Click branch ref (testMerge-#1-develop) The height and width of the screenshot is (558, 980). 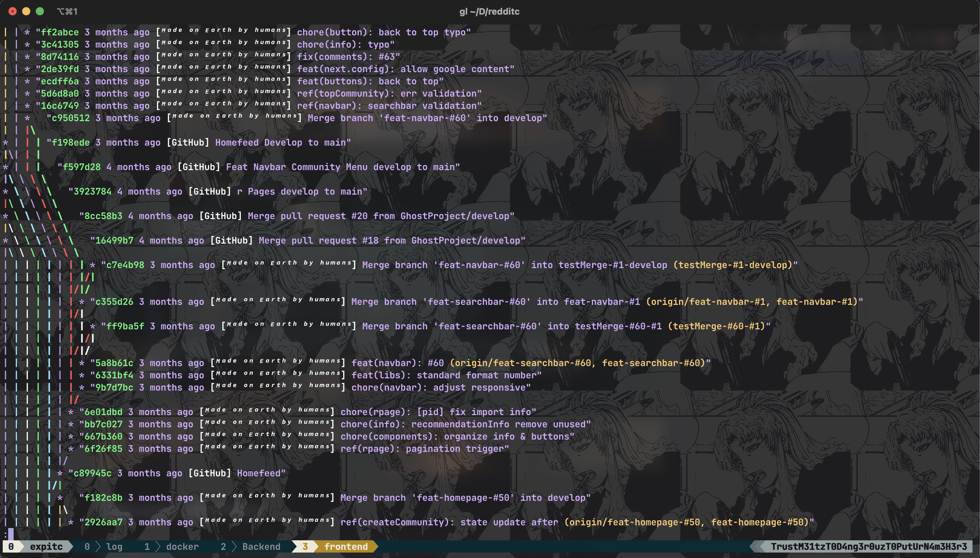(x=732, y=265)
